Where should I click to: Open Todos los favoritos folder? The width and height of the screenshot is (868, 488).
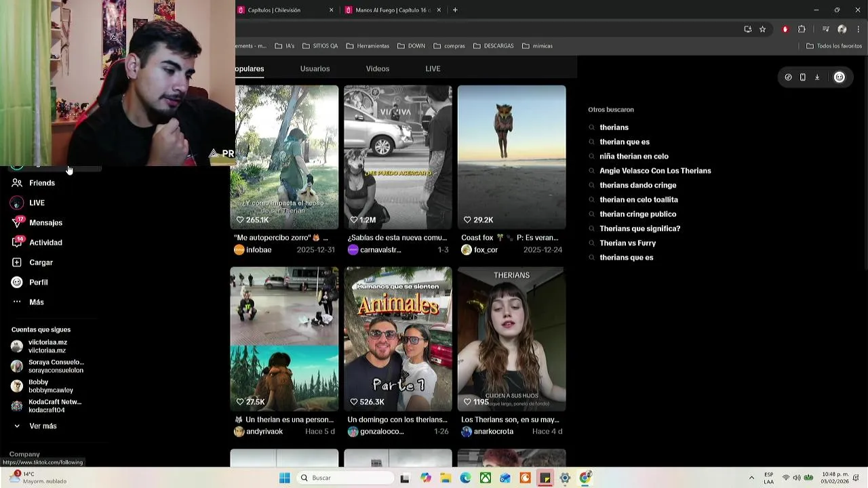[834, 46]
